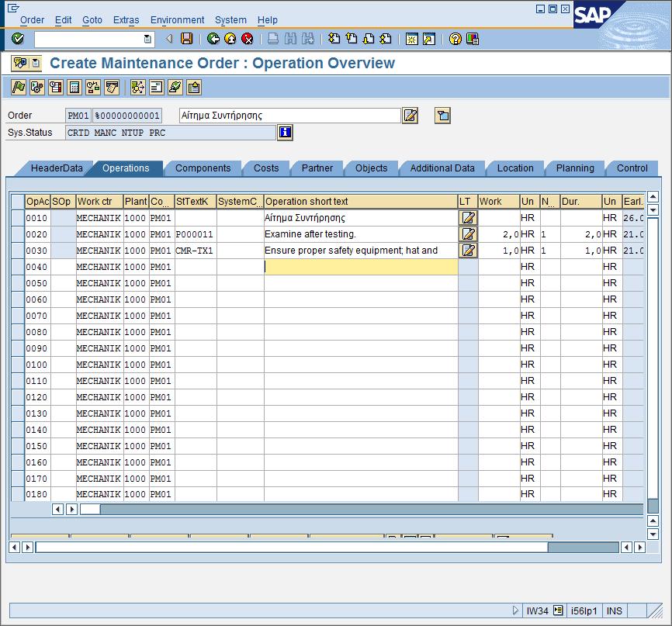The height and width of the screenshot is (626, 672).
Task: Click the clipboard icon in application toolbar
Action: click(194, 88)
